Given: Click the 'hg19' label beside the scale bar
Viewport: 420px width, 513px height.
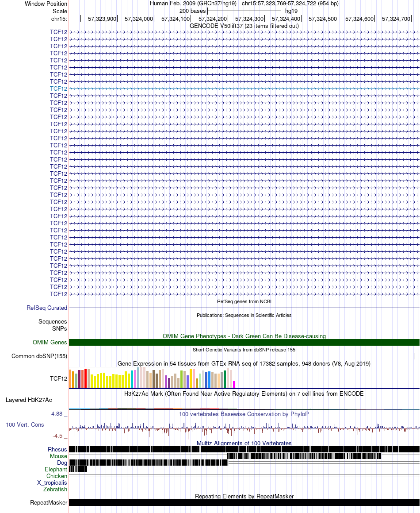Looking at the screenshot, I should [291, 11].
